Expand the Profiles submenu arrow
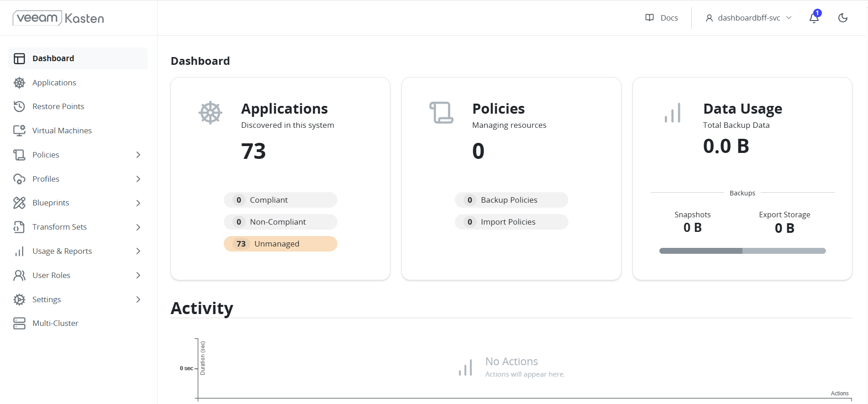 pos(138,179)
